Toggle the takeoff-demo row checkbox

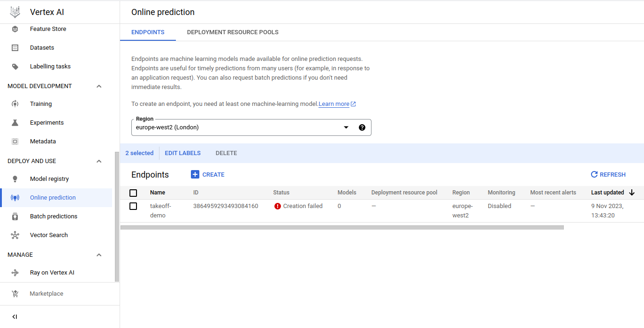tap(133, 206)
